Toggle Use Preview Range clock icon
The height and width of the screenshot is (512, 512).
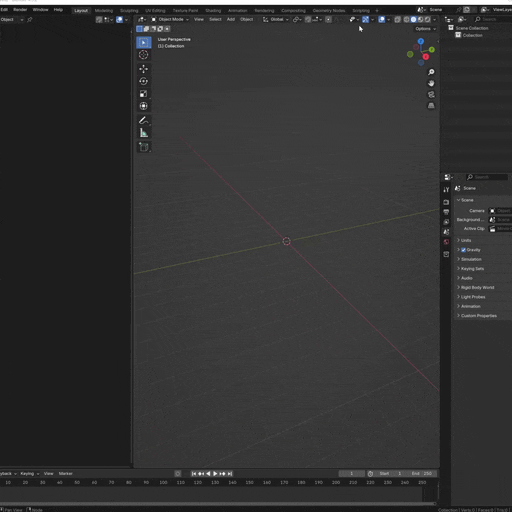[x=370, y=474]
